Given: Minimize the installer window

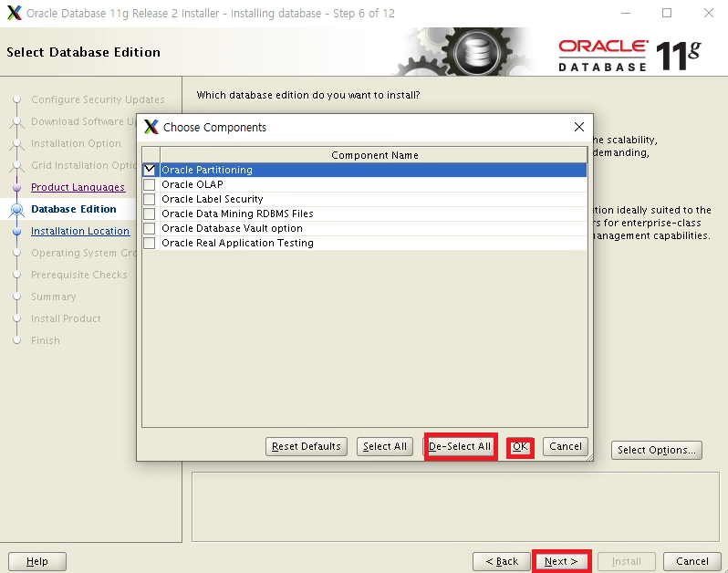Looking at the screenshot, I should [626, 13].
